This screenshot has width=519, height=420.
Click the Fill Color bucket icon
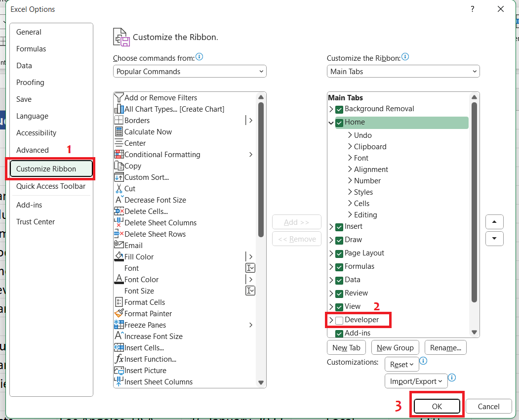pyautogui.click(x=119, y=257)
